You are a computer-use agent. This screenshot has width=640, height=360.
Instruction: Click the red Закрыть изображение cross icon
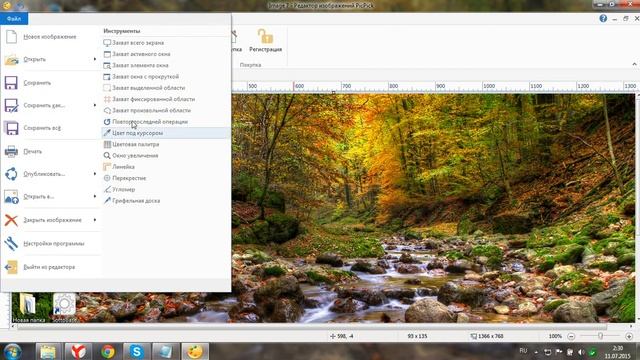(11, 220)
